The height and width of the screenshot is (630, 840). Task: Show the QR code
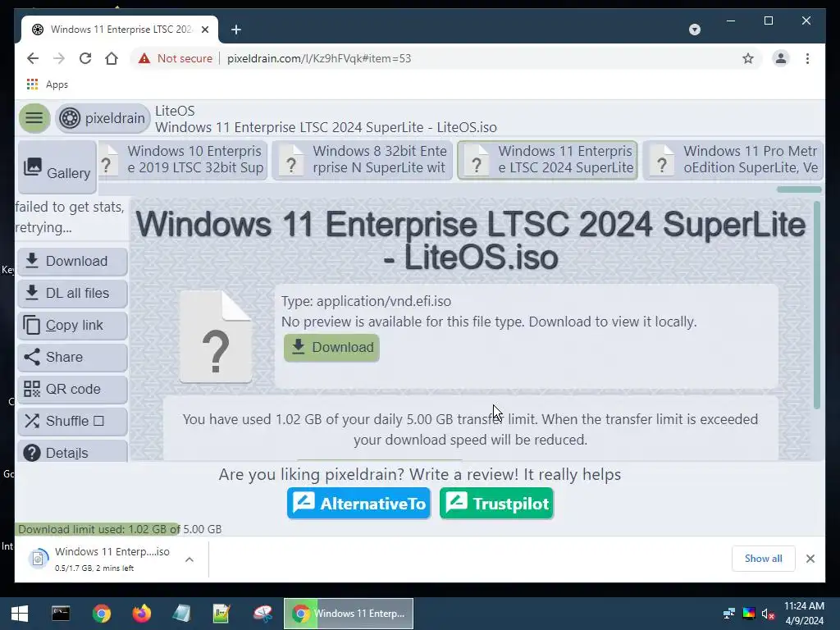[72, 389]
